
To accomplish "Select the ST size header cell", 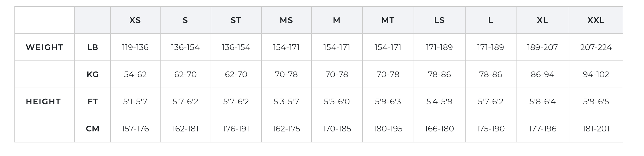I will pos(236,20).
